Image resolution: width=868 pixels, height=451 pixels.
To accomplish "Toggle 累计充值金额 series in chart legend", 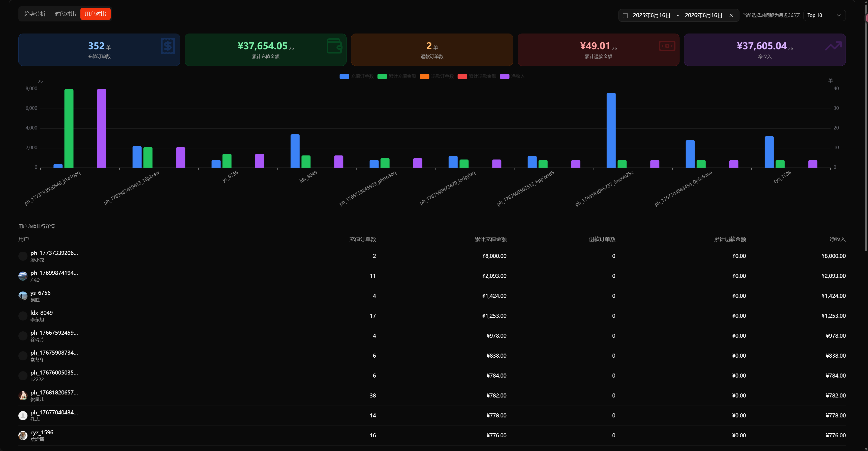I will (x=397, y=76).
